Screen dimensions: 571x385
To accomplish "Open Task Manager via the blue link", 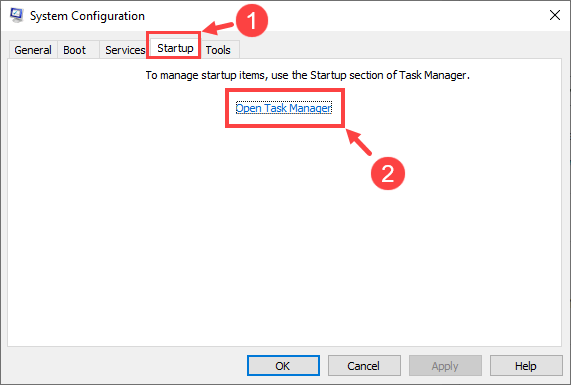I will point(284,108).
